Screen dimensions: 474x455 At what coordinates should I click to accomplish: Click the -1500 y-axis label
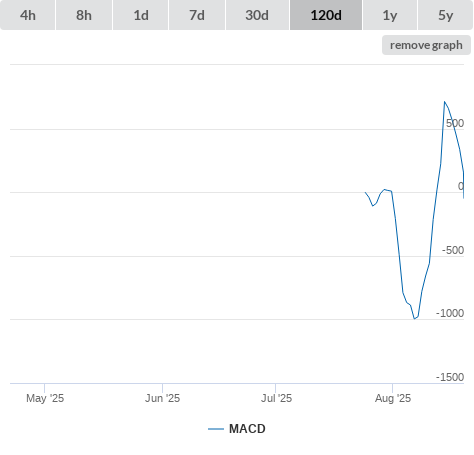pos(450,377)
